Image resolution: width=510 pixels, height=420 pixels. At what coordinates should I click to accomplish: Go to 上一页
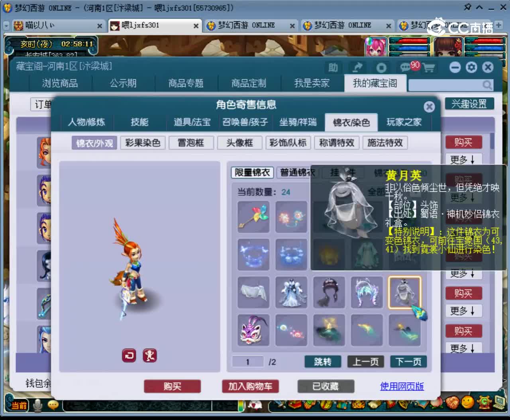click(366, 362)
